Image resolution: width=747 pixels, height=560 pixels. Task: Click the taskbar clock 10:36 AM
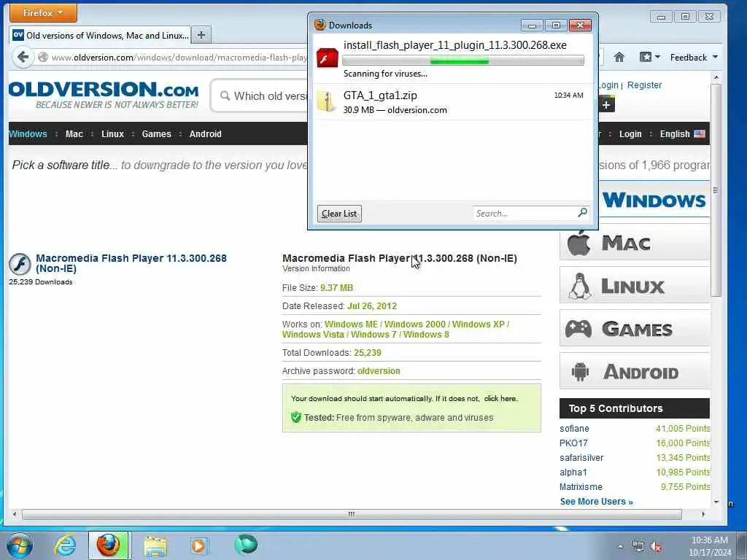tap(709, 546)
